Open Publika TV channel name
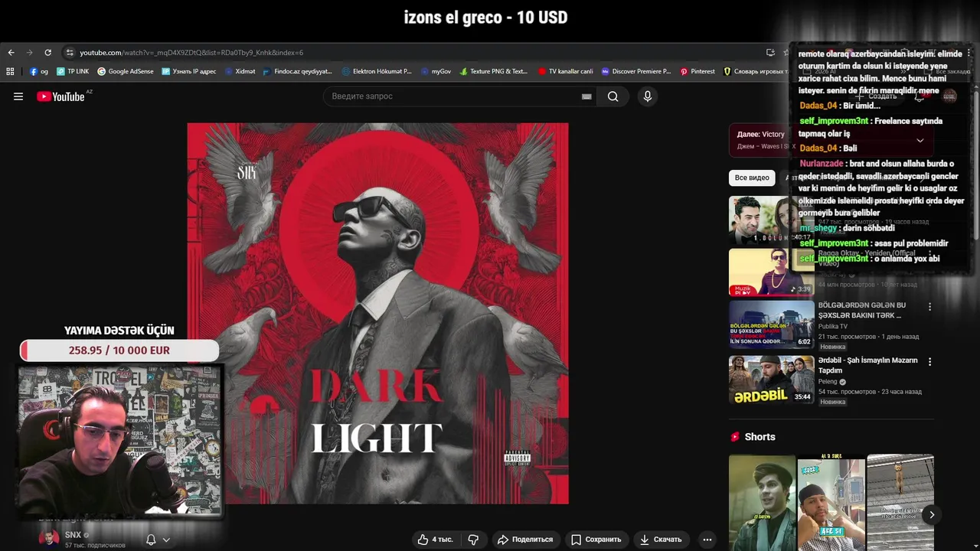 [x=833, y=326]
